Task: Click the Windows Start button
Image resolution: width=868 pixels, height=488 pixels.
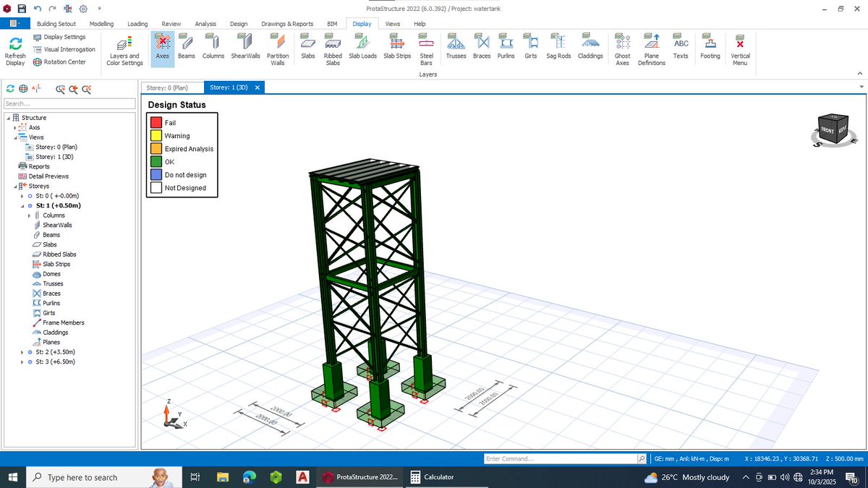Action: point(12,477)
